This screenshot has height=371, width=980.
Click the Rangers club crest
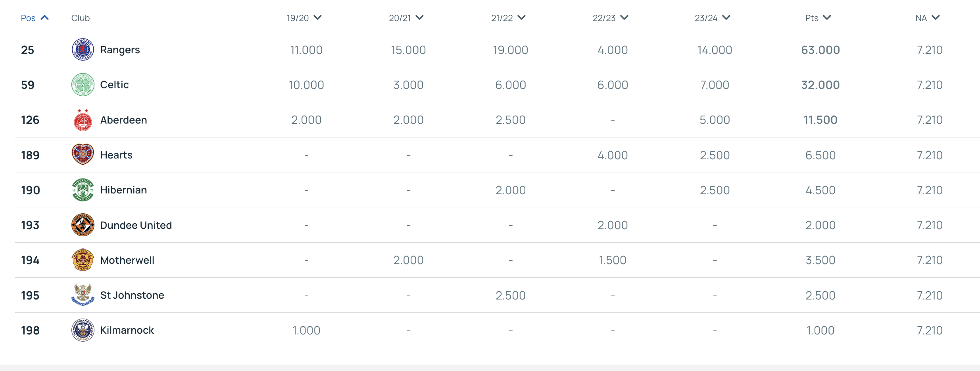tap(83, 50)
